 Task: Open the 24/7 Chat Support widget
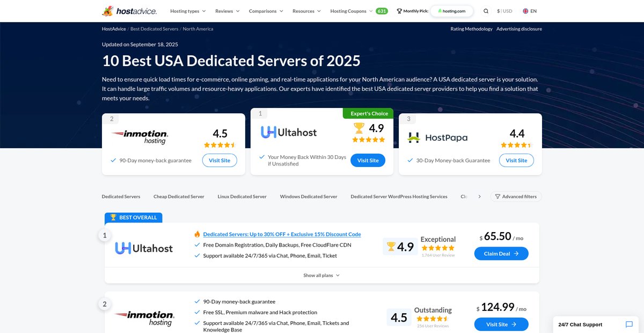pyautogui.click(x=596, y=324)
